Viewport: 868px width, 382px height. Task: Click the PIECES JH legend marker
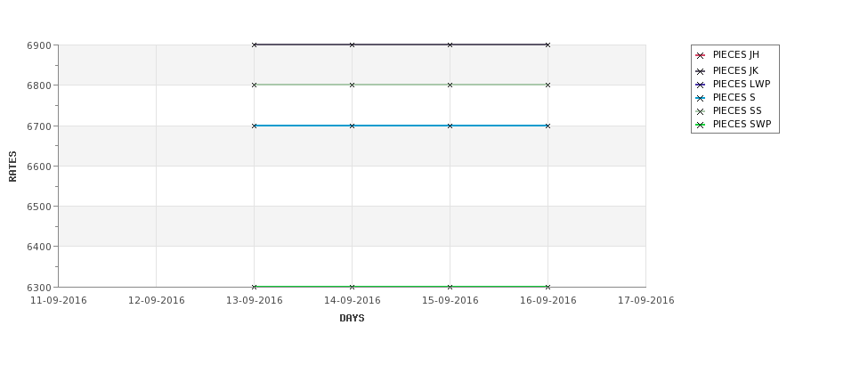[x=701, y=55]
